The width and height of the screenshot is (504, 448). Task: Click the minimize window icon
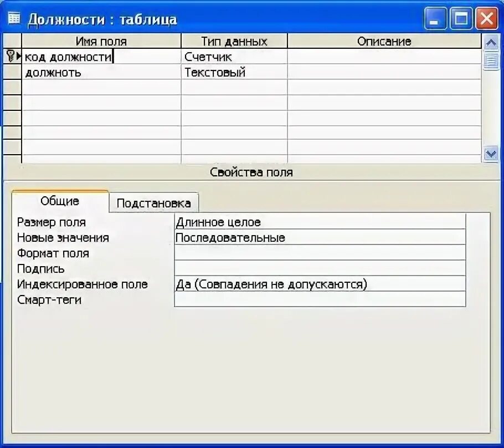(435, 17)
